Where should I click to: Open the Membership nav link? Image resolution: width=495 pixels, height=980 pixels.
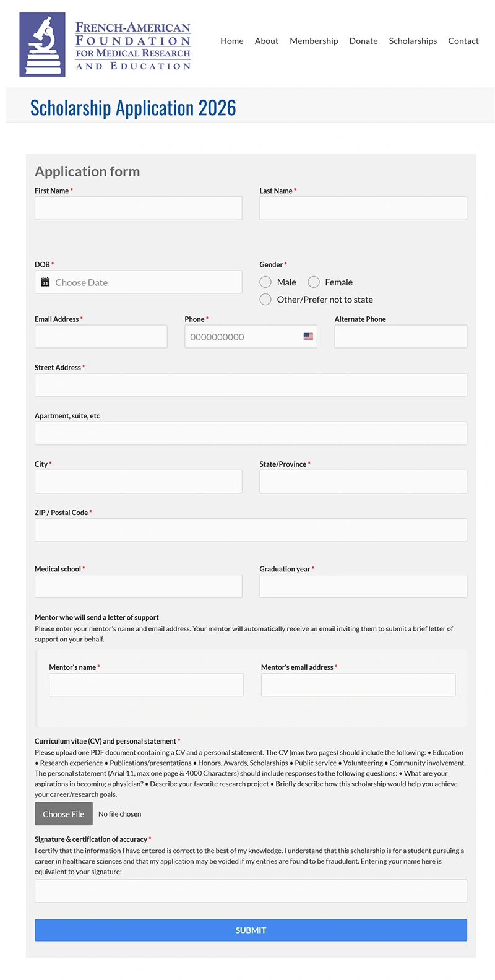[x=314, y=41]
